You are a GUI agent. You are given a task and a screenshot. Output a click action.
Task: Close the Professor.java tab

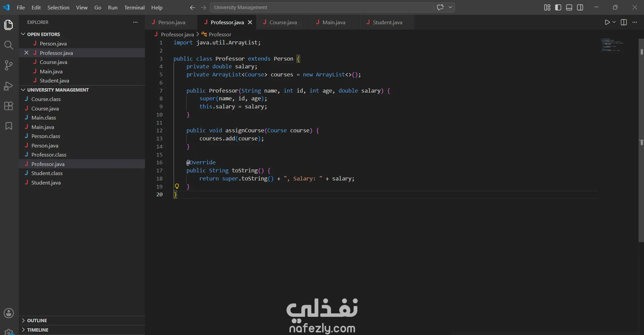click(250, 22)
